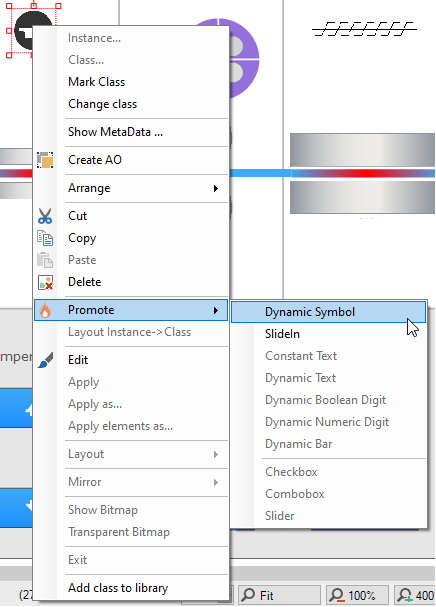This screenshot has height=607, width=436.
Task: Click the scissors Cut icon
Action: click(x=45, y=216)
